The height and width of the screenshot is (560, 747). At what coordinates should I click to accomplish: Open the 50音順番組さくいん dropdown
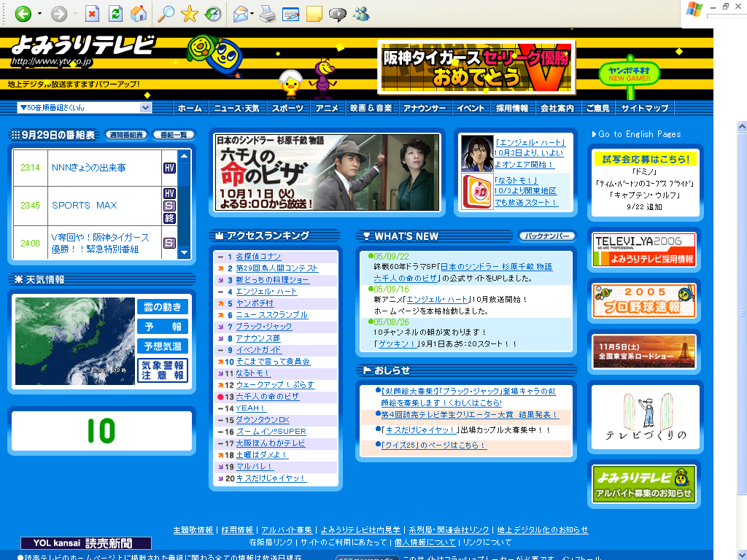[84, 108]
